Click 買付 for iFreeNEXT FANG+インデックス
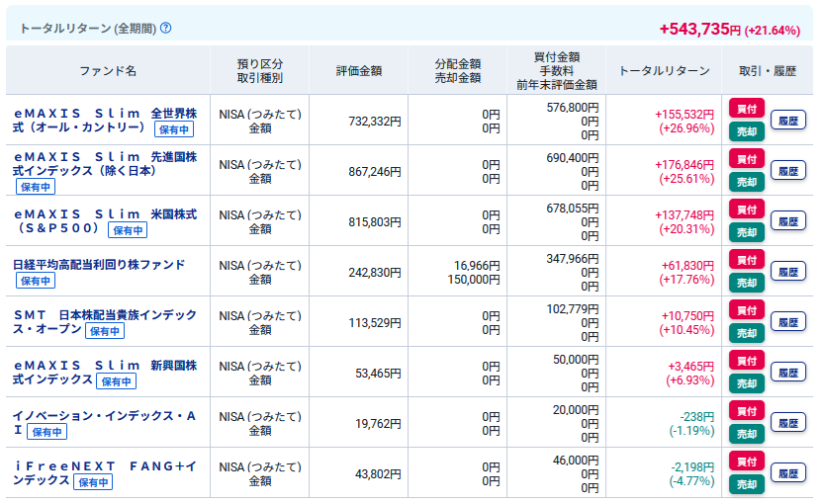The height and width of the screenshot is (504, 820). tap(747, 462)
